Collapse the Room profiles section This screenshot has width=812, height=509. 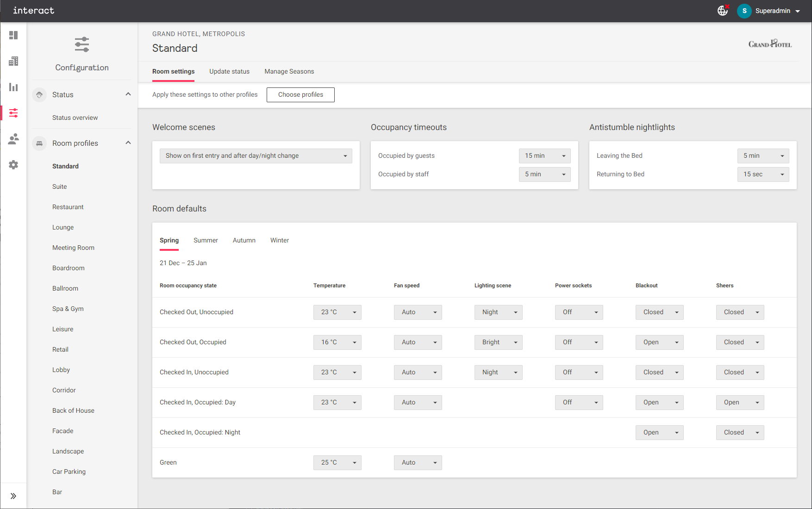coord(128,143)
